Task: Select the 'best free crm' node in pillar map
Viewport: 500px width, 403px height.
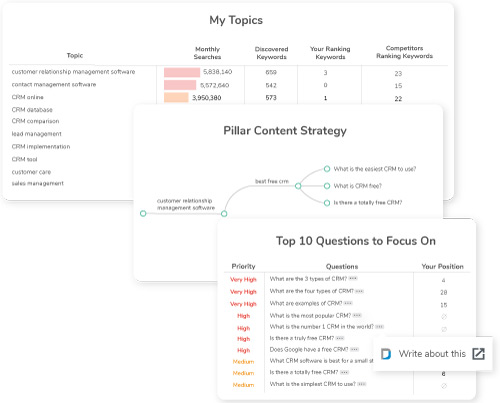Action: tap(298, 186)
